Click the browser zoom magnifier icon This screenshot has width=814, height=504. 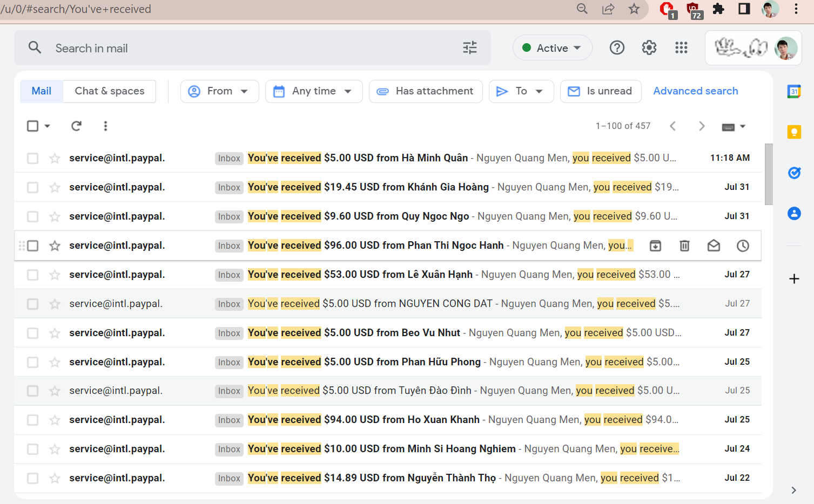tap(582, 9)
